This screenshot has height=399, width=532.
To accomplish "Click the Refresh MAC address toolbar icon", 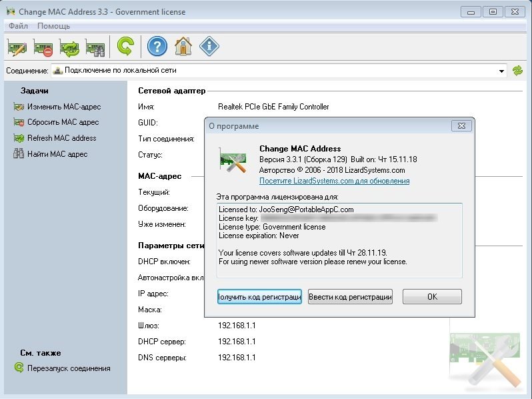I will 69,47.
